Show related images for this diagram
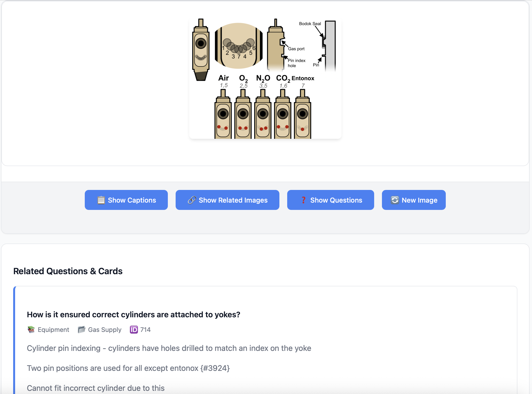This screenshot has height=394, width=532. [x=227, y=200]
